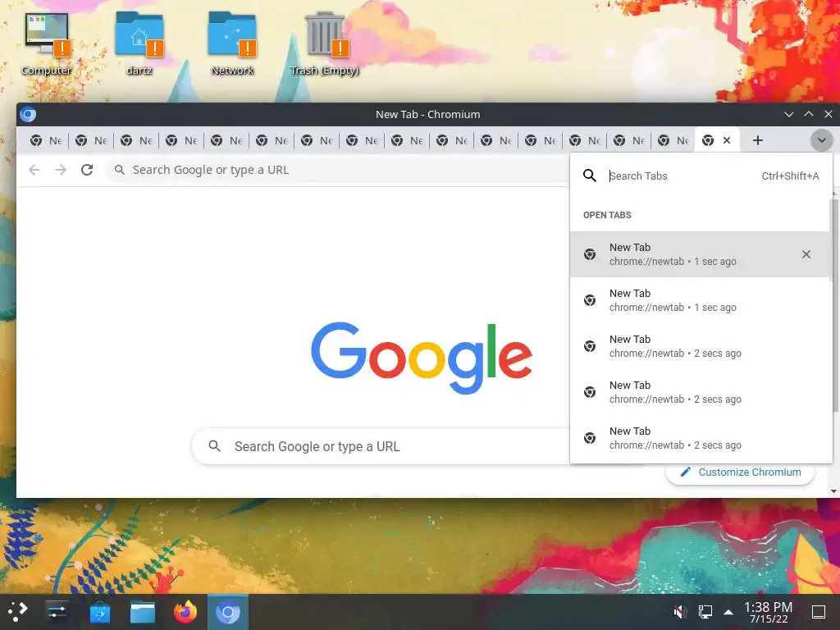Switch to the second tab in the tab strip
This screenshot has width=840, height=630.
91,140
